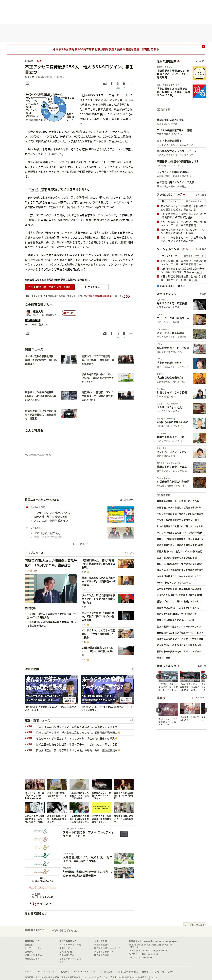The height and width of the screenshot is (980, 212).
Task: Click the next arrow in 動画ランキング carousel
Action: [204, 677]
